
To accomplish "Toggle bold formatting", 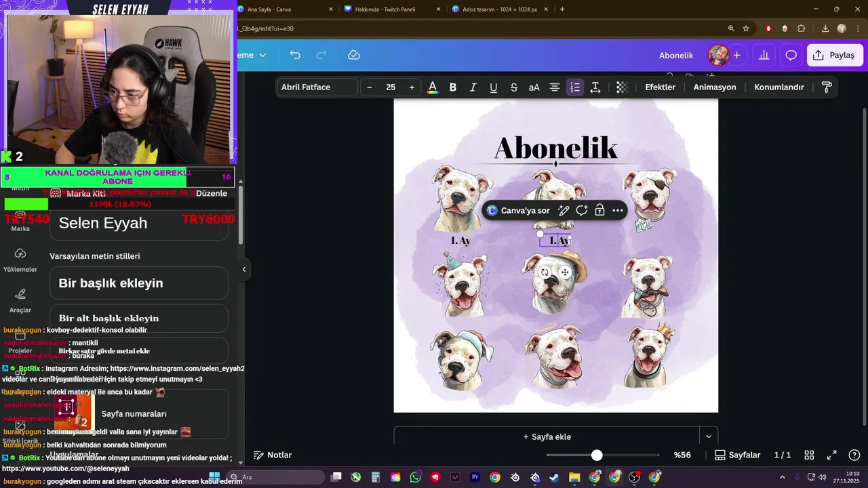I will [453, 87].
